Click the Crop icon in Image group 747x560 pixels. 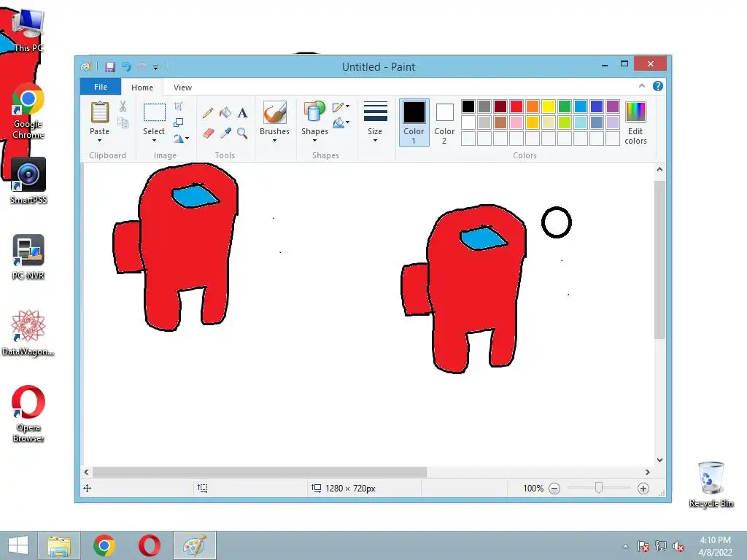(179, 106)
